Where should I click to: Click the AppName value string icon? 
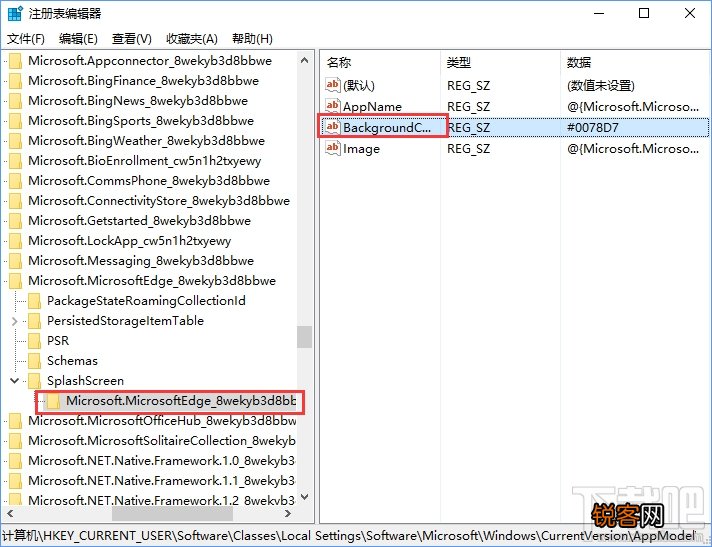[333, 106]
